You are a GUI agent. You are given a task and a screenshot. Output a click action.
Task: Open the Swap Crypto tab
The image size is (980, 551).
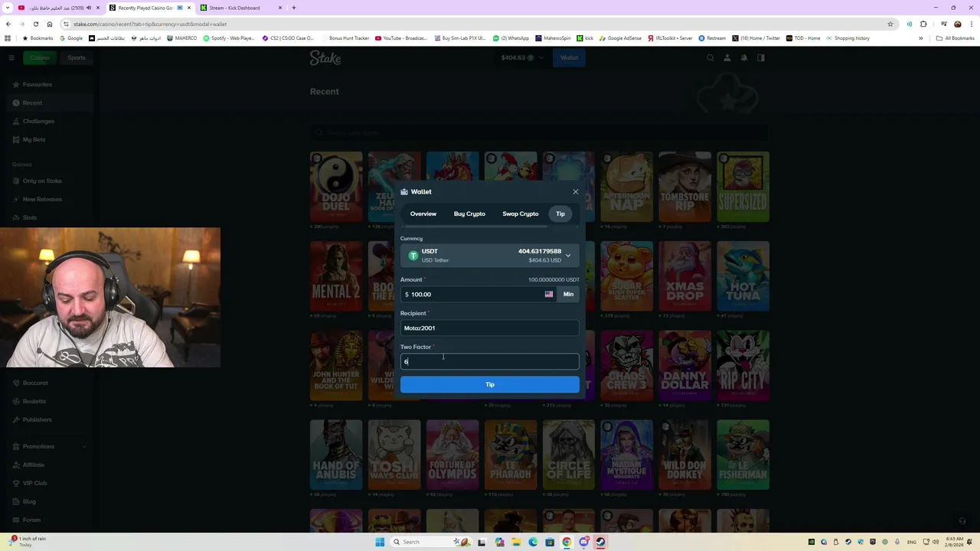(x=521, y=214)
